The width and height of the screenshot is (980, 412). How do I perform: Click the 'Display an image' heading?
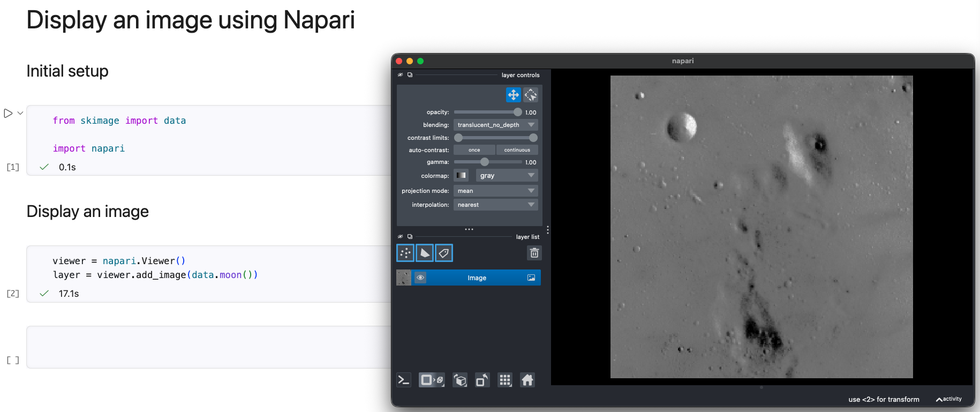[88, 211]
